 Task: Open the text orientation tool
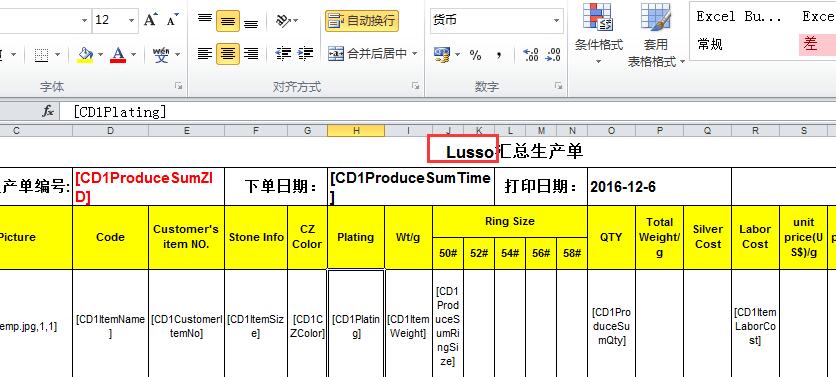(287, 20)
